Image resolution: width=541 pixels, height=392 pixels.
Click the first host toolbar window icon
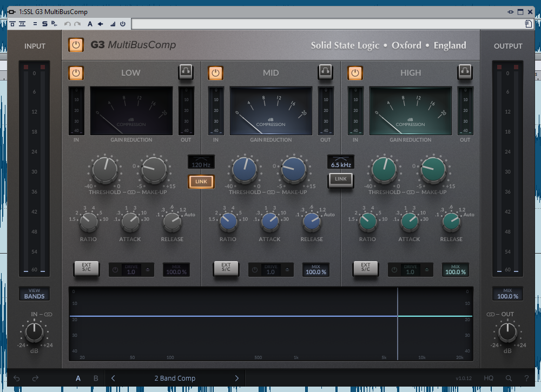click(x=12, y=24)
